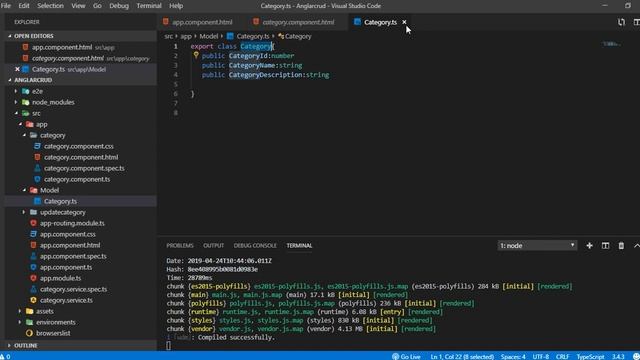Select app.component.html in Open Editors
The image size is (640, 360).
click(62, 47)
